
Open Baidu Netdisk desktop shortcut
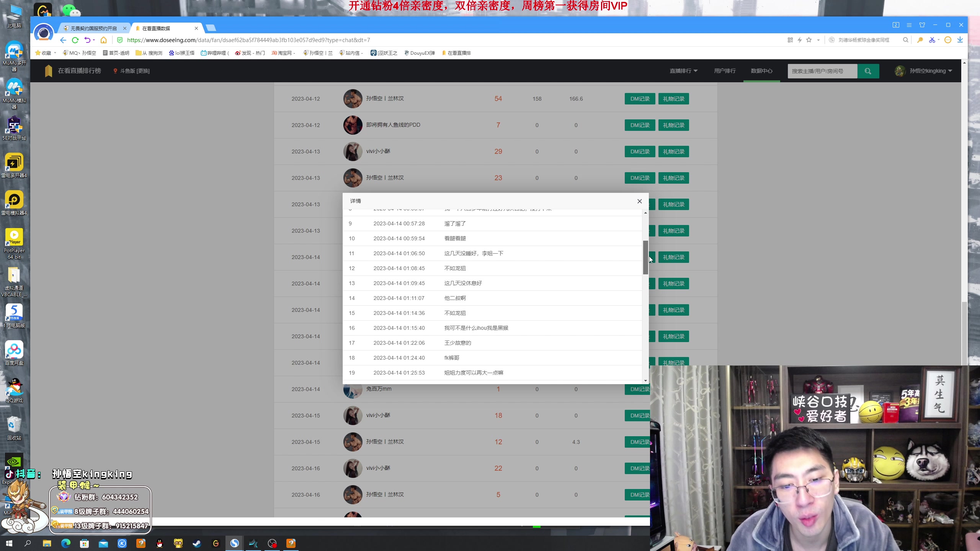coord(14,353)
